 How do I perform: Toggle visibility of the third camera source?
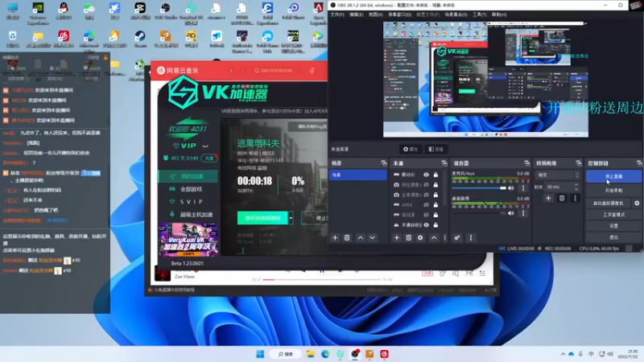click(427, 195)
